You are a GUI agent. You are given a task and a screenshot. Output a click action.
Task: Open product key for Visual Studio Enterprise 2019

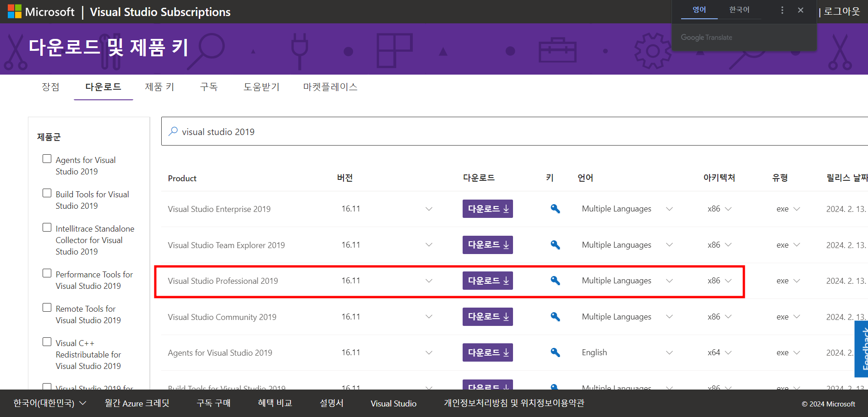click(555, 209)
